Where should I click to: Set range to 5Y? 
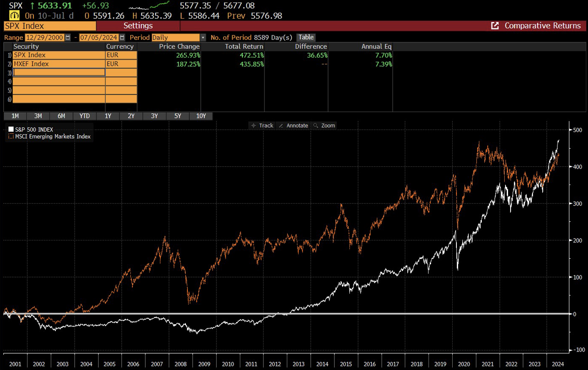pos(178,116)
